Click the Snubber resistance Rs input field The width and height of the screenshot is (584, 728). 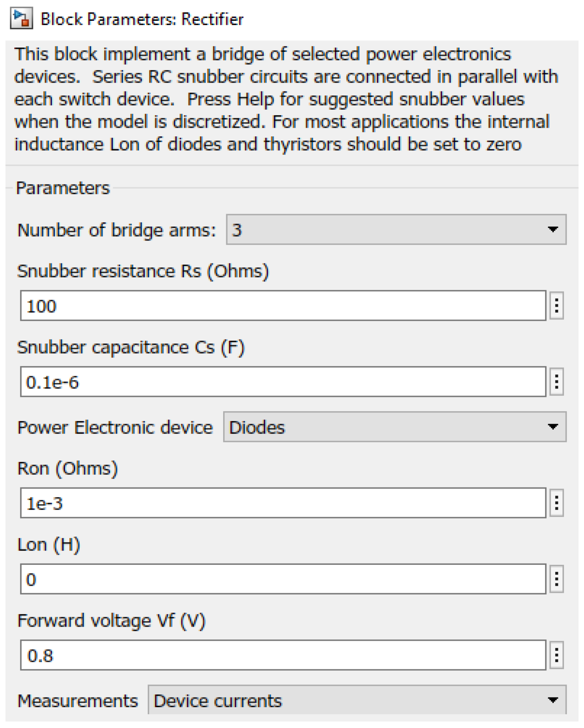(x=283, y=306)
